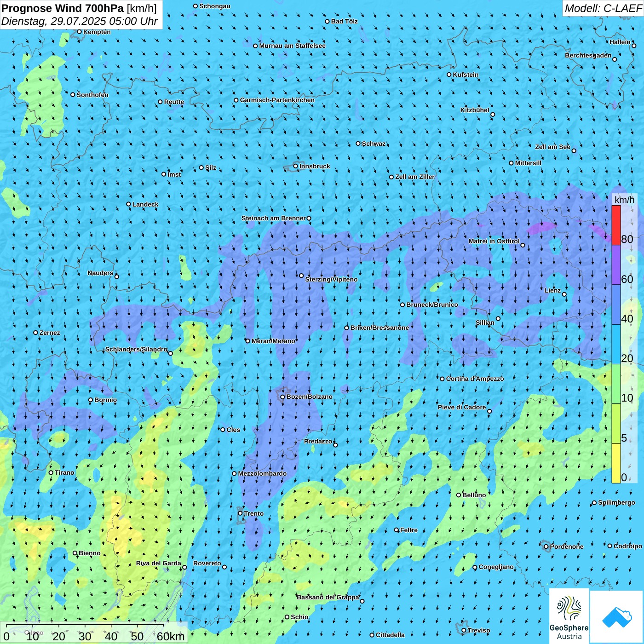This screenshot has height=644, width=644.
Task: Click the 'Feltre' town label
Action: coord(409,530)
